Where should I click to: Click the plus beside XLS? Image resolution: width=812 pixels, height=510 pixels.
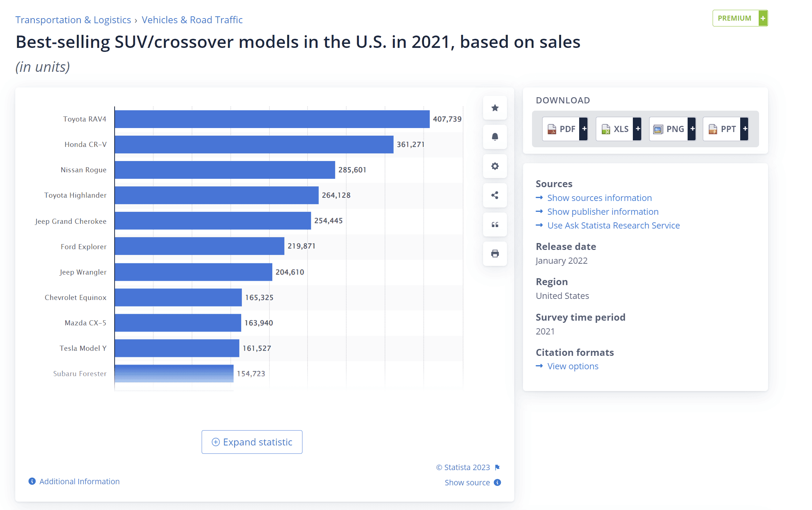click(637, 129)
